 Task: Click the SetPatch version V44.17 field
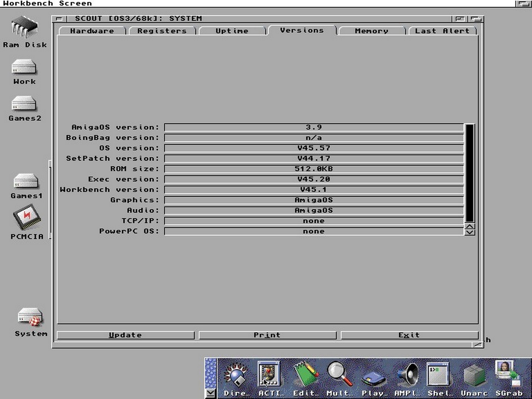[x=314, y=158]
